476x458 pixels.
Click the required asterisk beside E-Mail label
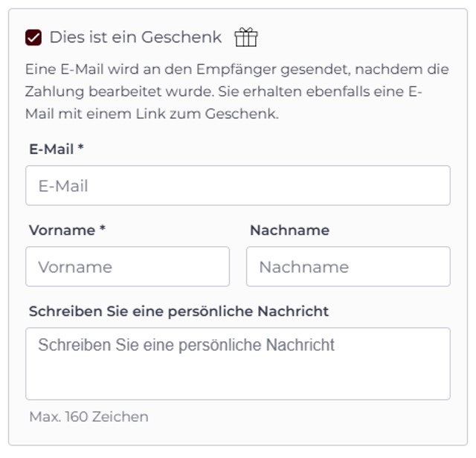80,148
